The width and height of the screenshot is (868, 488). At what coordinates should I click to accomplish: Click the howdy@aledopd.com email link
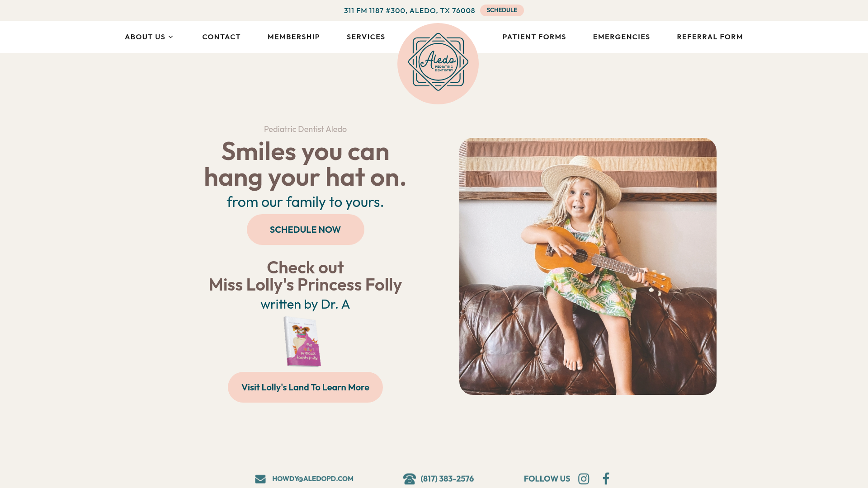313,479
